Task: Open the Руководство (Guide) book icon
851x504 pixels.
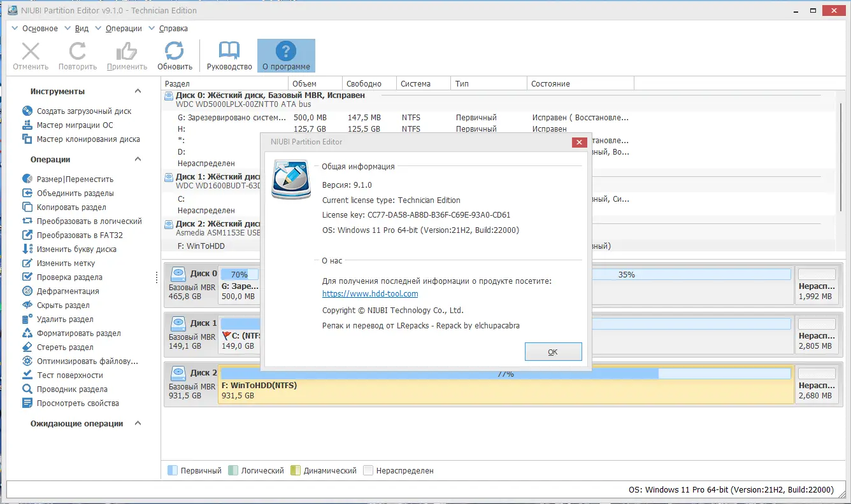Action: (x=229, y=55)
